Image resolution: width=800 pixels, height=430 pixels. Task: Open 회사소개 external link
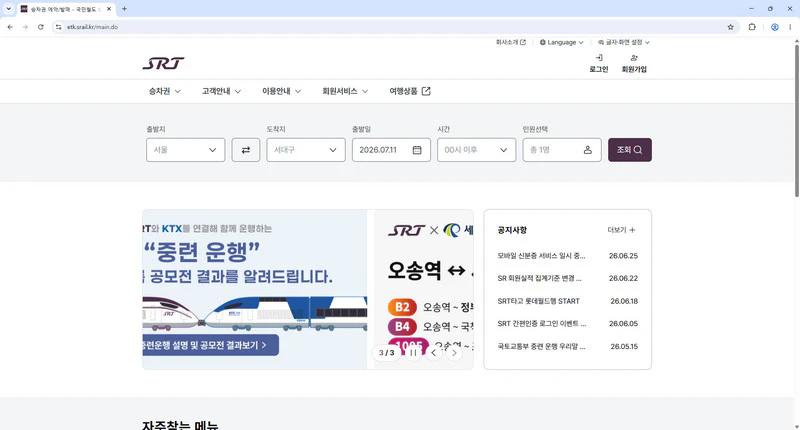click(511, 42)
